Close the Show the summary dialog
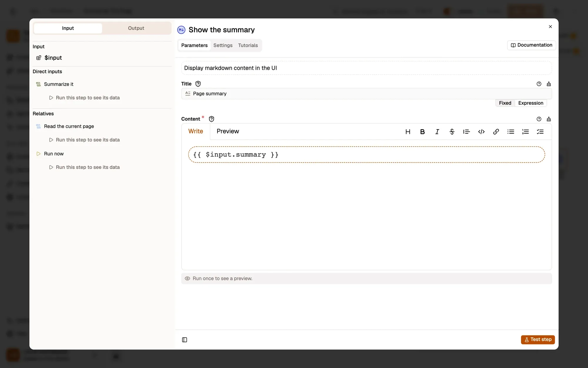Screen dimensions: 588x368 550,26
